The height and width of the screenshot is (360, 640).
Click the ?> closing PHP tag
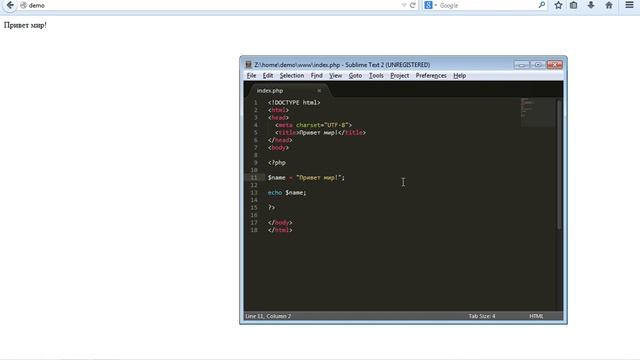tap(271, 207)
